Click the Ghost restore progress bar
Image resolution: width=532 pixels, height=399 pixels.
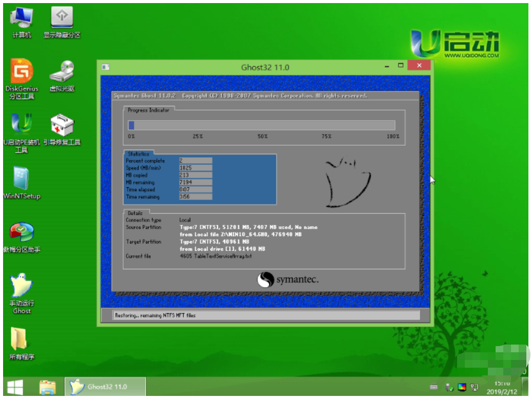click(261, 125)
